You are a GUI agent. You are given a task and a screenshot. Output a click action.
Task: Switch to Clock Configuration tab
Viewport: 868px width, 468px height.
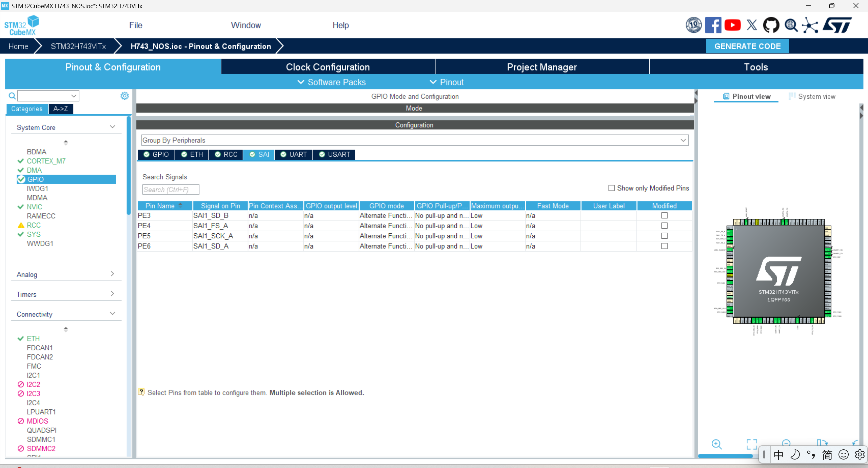pyautogui.click(x=328, y=67)
